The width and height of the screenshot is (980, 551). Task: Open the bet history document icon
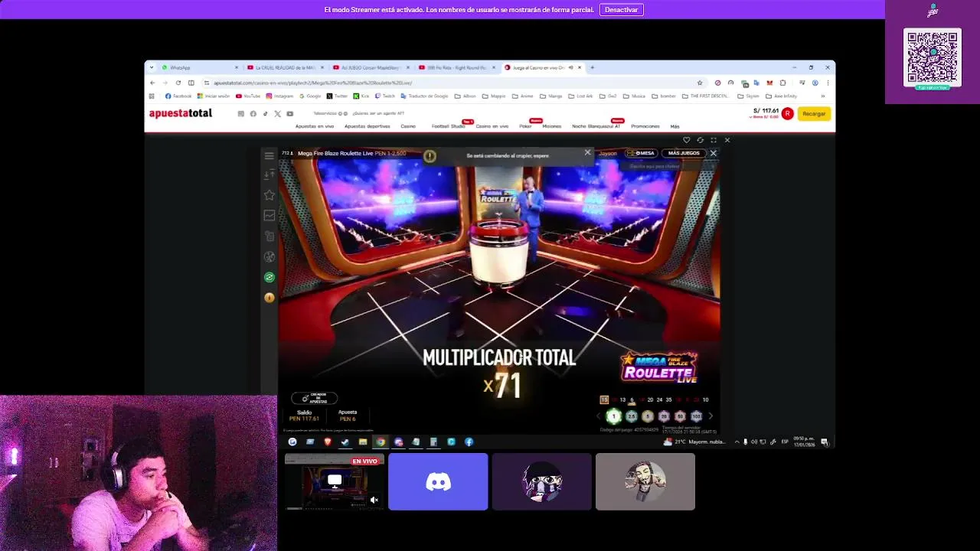269,236
